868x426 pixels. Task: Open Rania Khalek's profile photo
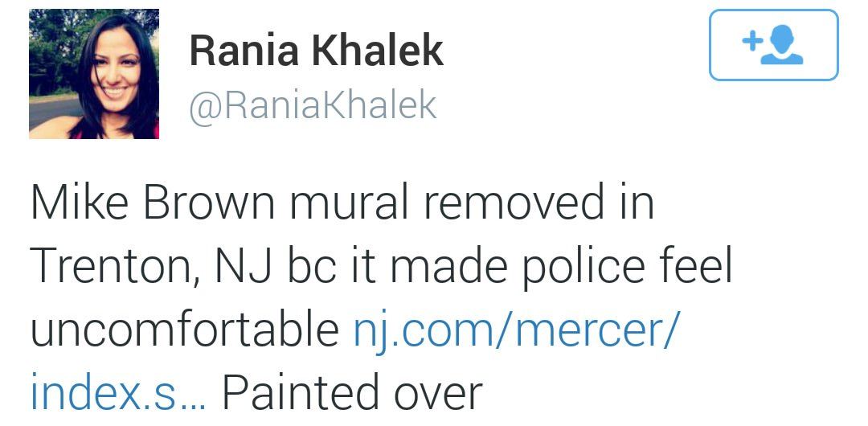(x=94, y=74)
